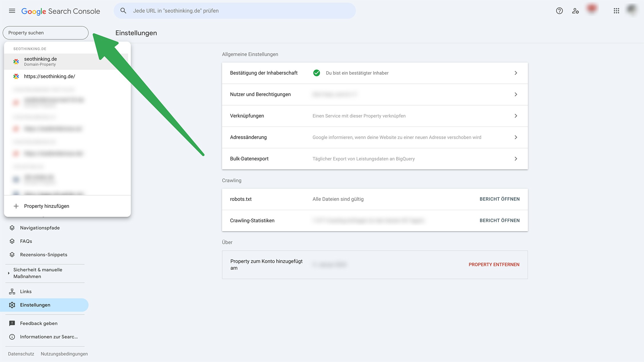Open Datenschutz footer link

[21, 354]
